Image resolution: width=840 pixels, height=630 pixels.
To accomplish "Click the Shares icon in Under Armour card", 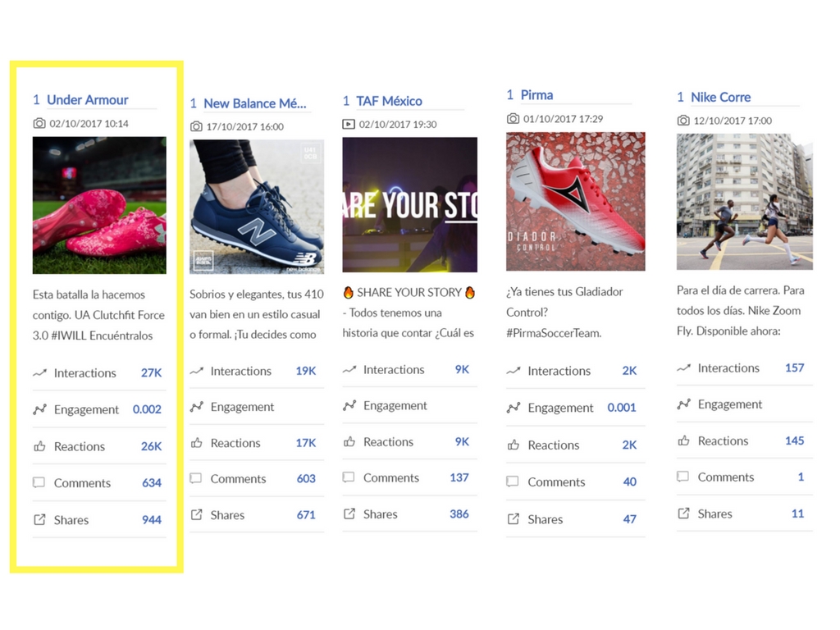I will (x=39, y=519).
